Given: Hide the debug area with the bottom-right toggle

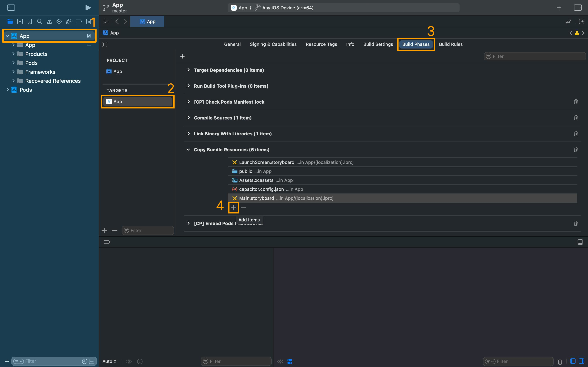Looking at the screenshot, I should (x=580, y=242).
